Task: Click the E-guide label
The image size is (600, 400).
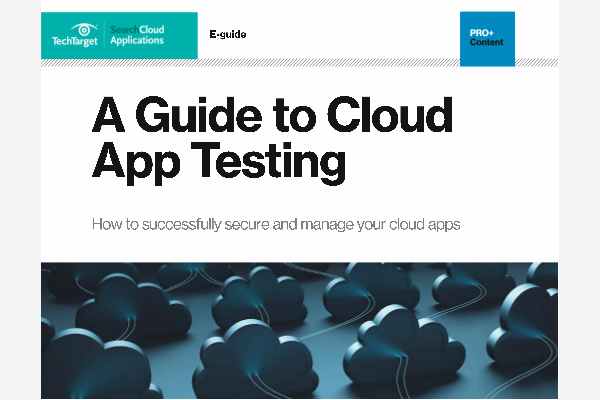Action: pos(228,34)
